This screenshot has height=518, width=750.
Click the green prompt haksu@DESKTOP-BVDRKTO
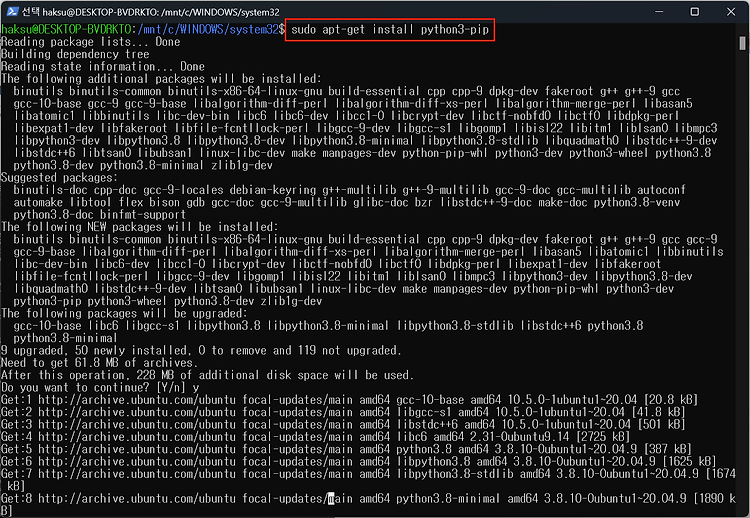point(66,30)
